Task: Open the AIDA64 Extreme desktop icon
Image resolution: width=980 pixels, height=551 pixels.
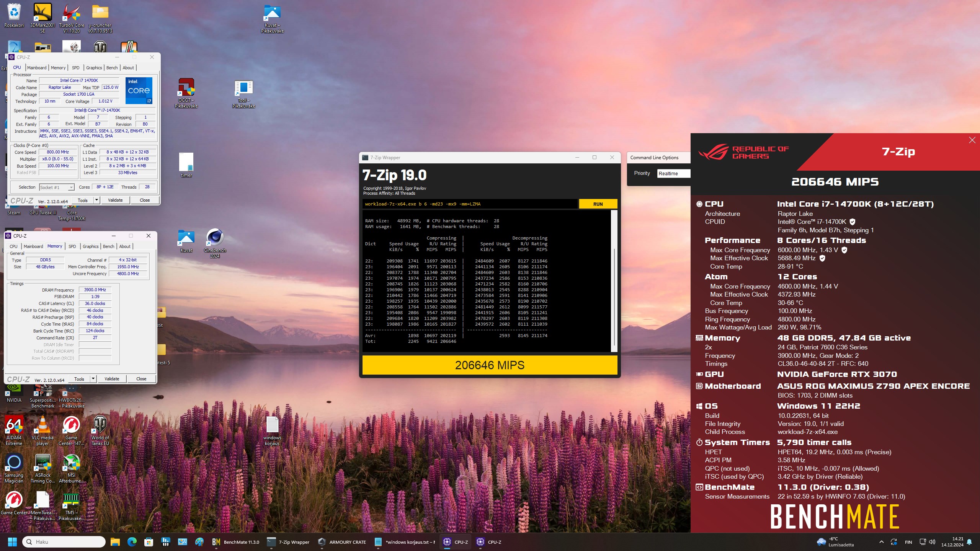Action: click(14, 431)
